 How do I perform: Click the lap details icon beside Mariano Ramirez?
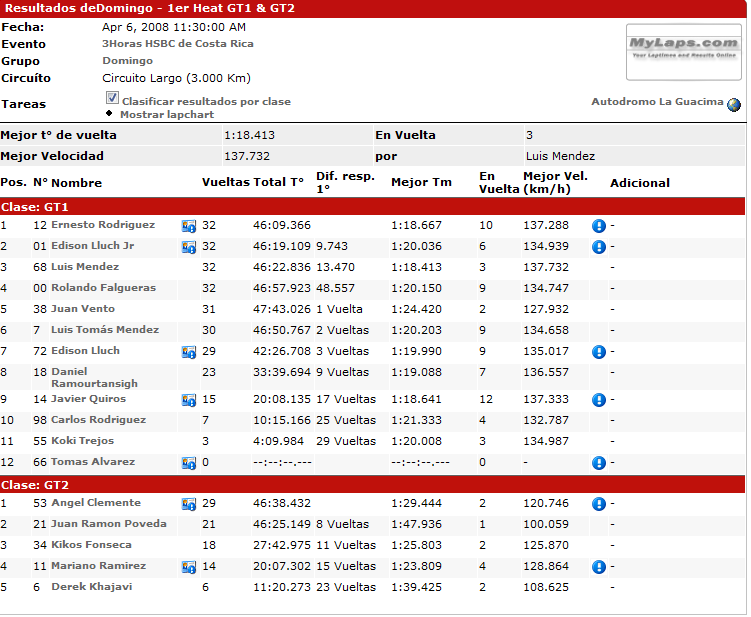188,567
